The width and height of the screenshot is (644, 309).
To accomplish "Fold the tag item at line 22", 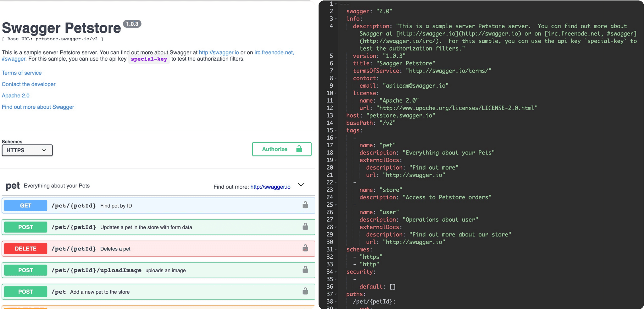I will coord(336,183).
